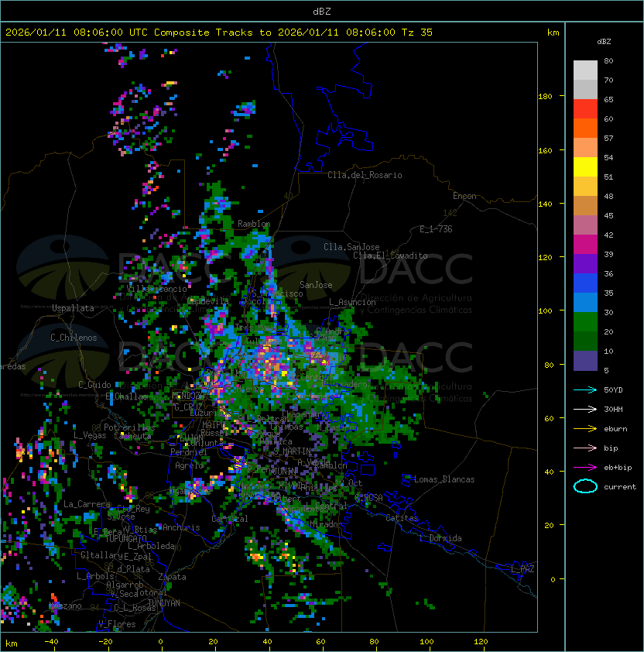Click the S_MARTIN map label
Screen dimensions: 644x652
293,451
